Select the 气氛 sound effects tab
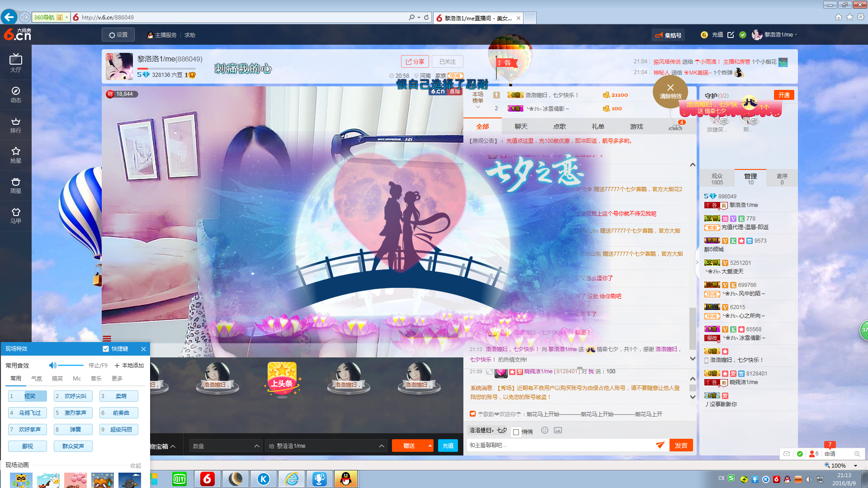The width and height of the screenshot is (868, 488). pyautogui.click(x=37, y=379)
